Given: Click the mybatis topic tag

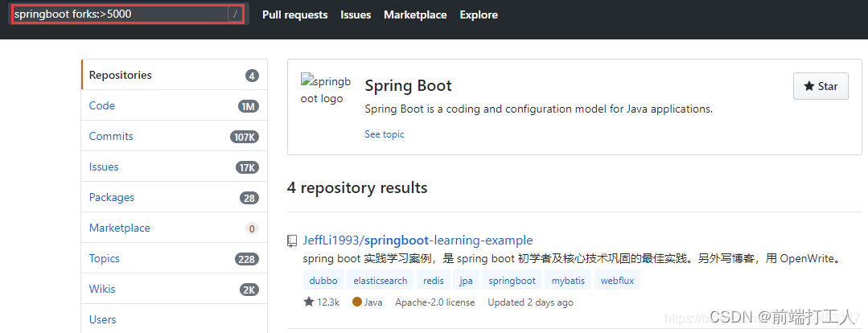Looking at the screenshot, I should (x=568, y=281).
